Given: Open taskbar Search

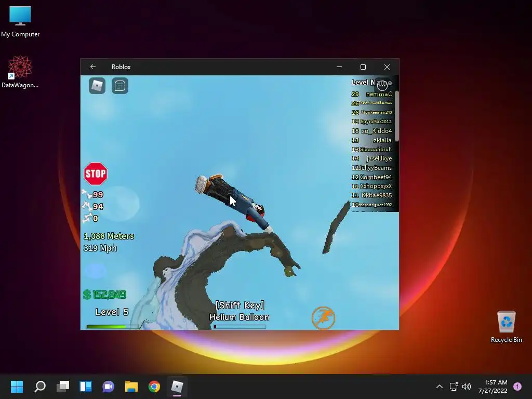Looking at the screenshot, I should pyautogui.click(x=40, y=387).
